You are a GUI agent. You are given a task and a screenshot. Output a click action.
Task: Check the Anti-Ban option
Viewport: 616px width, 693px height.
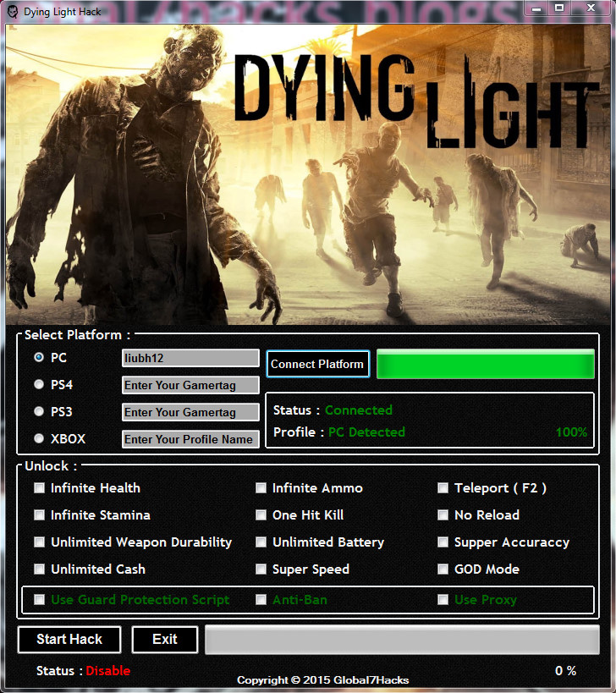pos(261,599)
